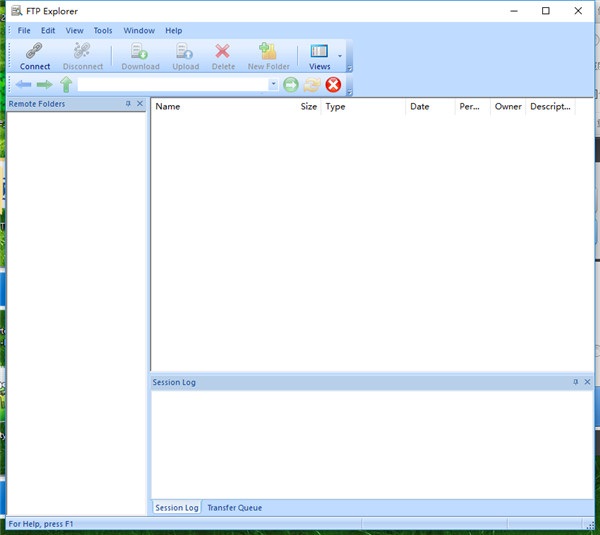Image resolution: width=600 pixels, height=535 pixels.
Task: Toggle auto-hide pin on Session Log panel
Action: [575, 382]
